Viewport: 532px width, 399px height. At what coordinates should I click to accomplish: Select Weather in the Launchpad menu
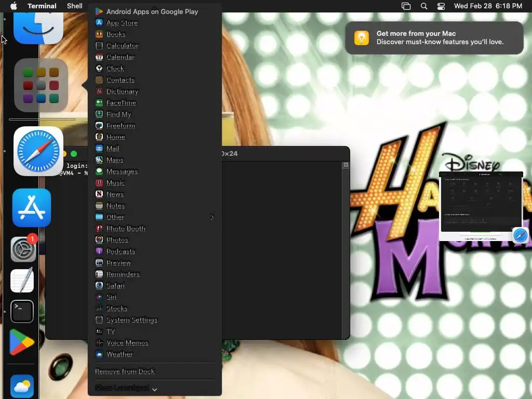[155, 354]
